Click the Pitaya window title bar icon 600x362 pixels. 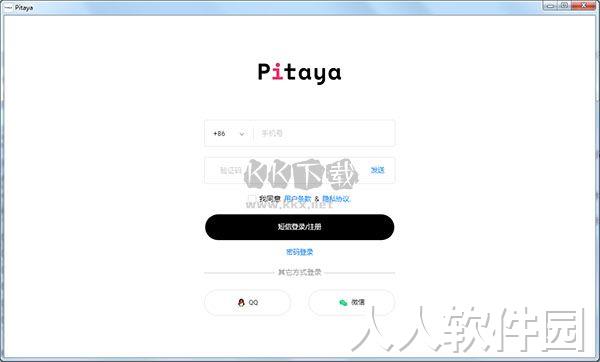[8, 7]
